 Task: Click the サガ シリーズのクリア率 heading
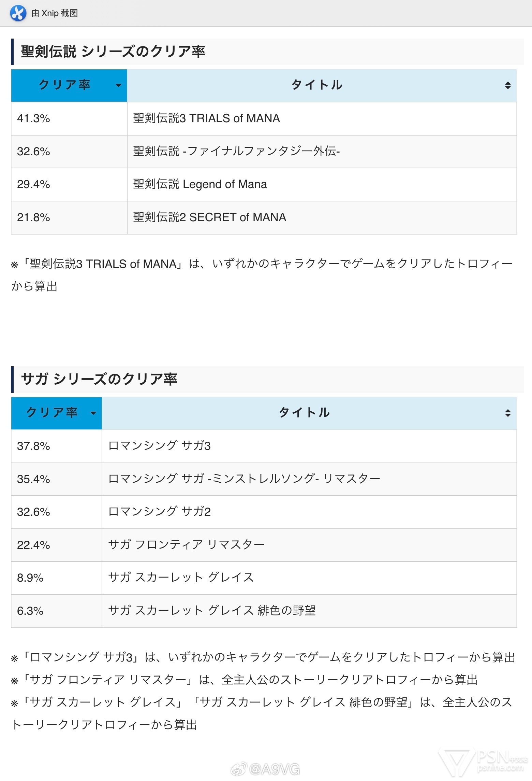point(99,379)
